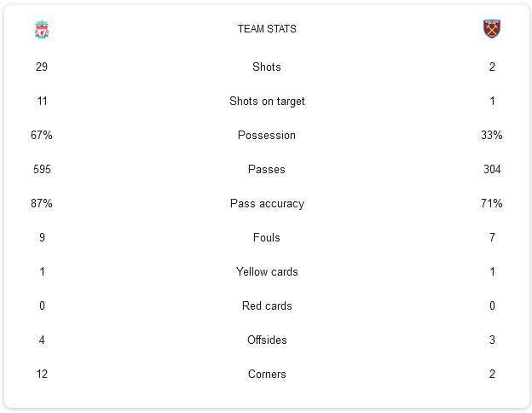The width and height of the screenshot is (532, 413).
Task: Click the Shots on target label
Action: tap(267, 102)
